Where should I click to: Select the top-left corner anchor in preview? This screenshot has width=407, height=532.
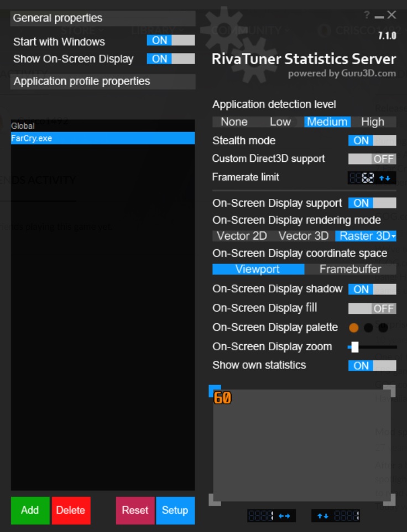pos(215,391)
